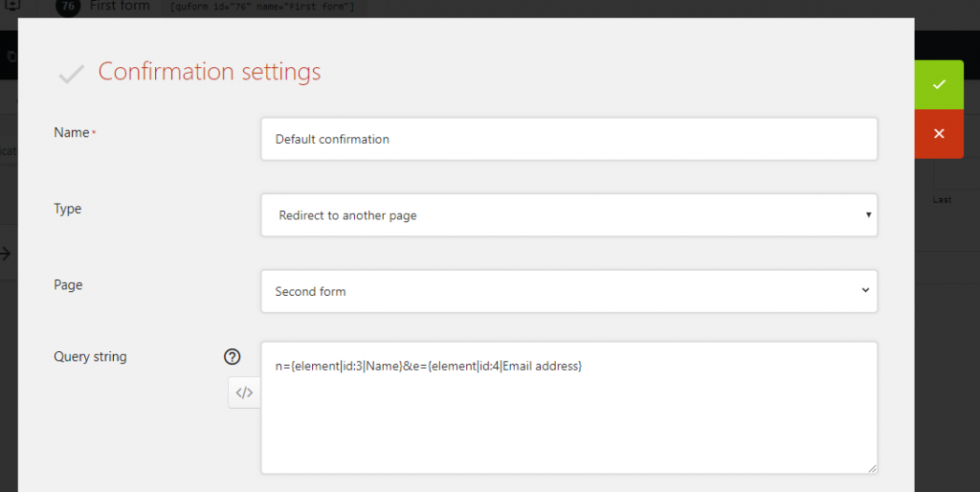Click the Confirmation settings heading
This screenshot has height=492, width=980.
[210, 72]
